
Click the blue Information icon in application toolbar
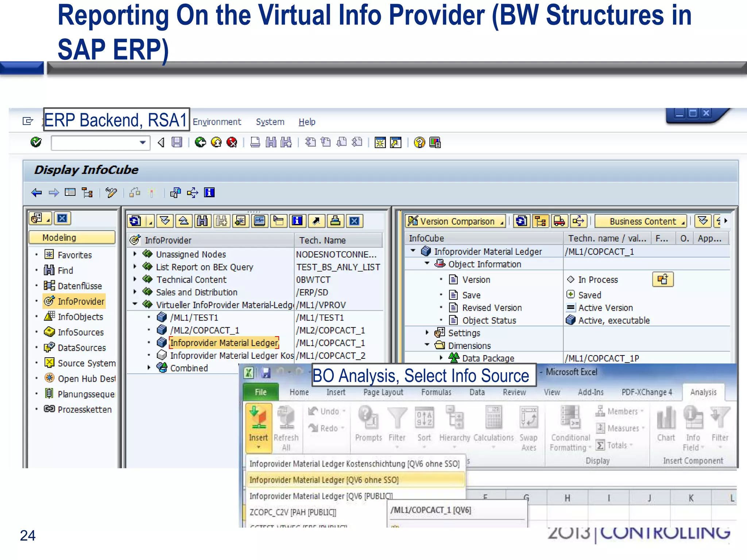[x=209, y=192]
